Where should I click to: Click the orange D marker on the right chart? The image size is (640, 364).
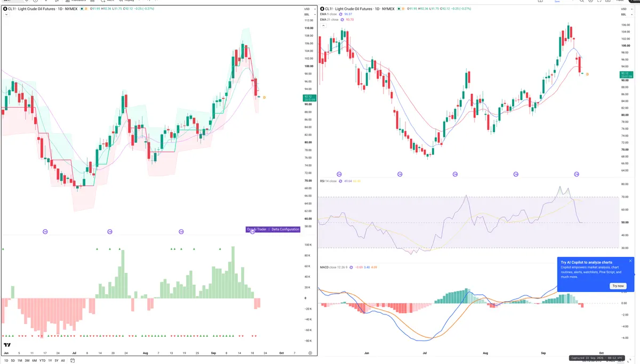pos(587,74)
